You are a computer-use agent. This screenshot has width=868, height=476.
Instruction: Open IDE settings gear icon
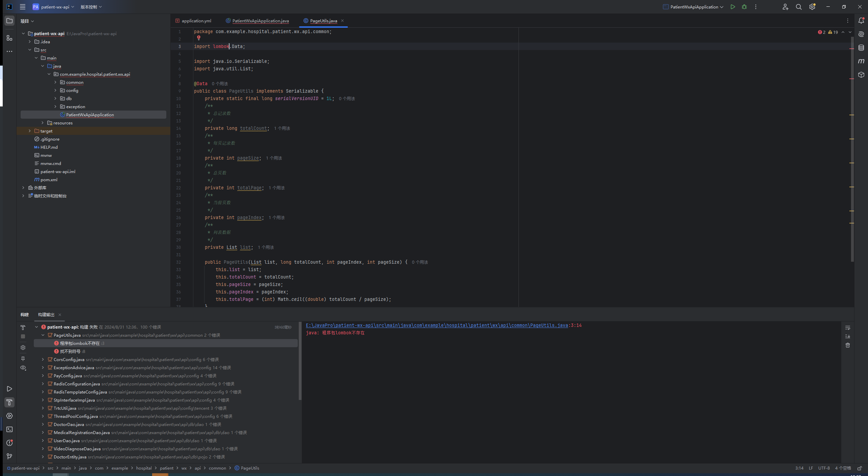(x=812, y=7)
